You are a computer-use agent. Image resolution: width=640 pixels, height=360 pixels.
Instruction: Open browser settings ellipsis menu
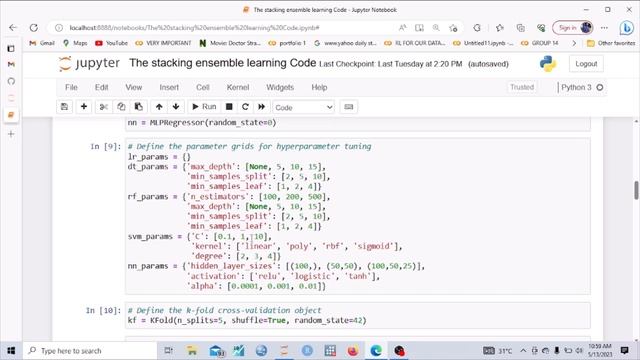click(604, 28)
